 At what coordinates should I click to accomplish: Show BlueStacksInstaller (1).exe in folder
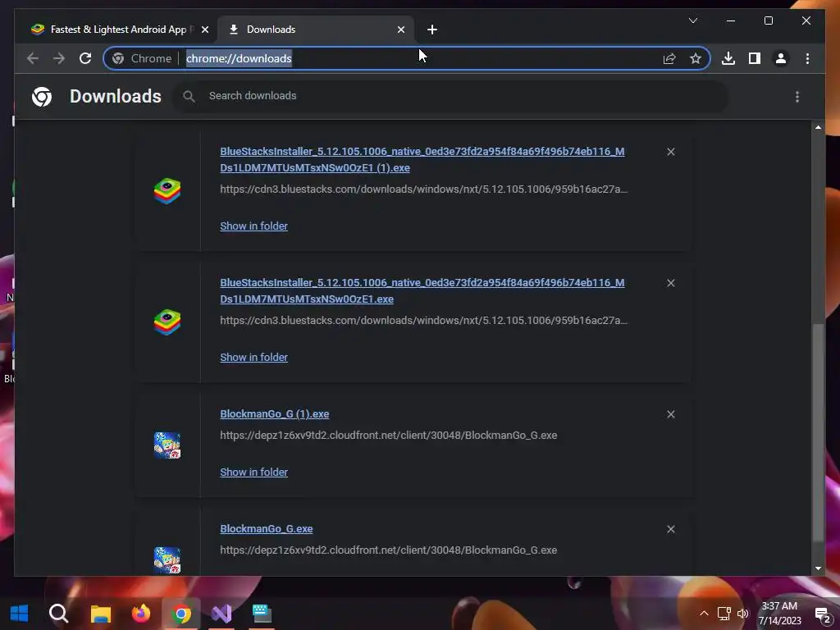pyautogui.click(x=254, y=226)
